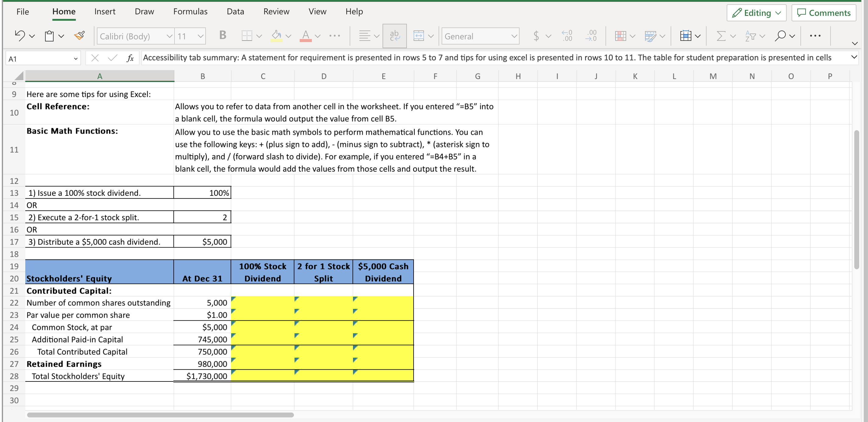Click the AutoSum icon
868x422 pixels.
pyautogui.click(x=722, y=35)
